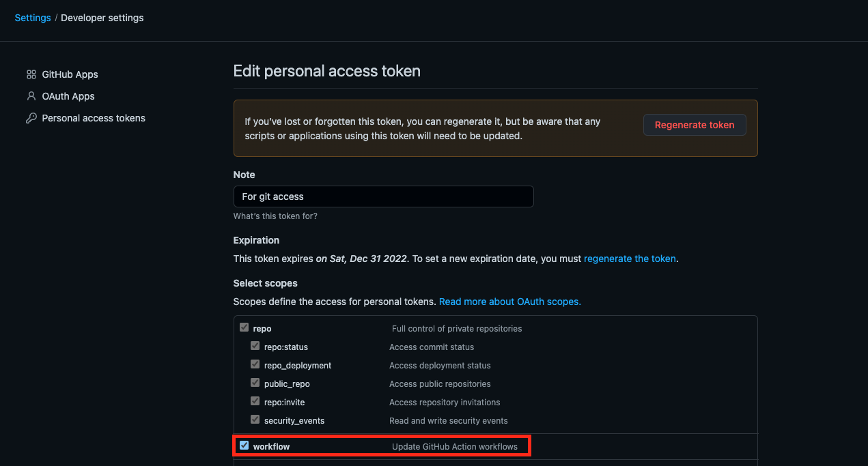
Task: Select the Developer settings breadcrumb text
Action: (x=102, y=17)
